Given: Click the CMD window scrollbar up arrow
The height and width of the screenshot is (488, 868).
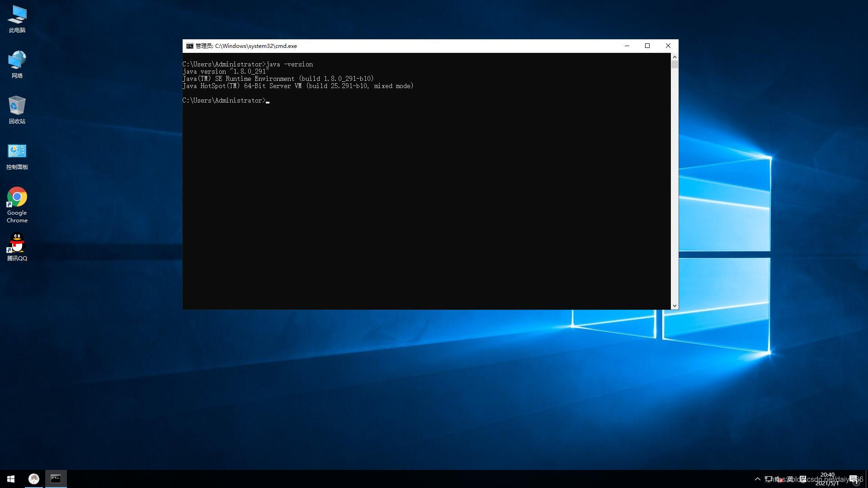Looking at the screenshot, I should tap(674, 56).
